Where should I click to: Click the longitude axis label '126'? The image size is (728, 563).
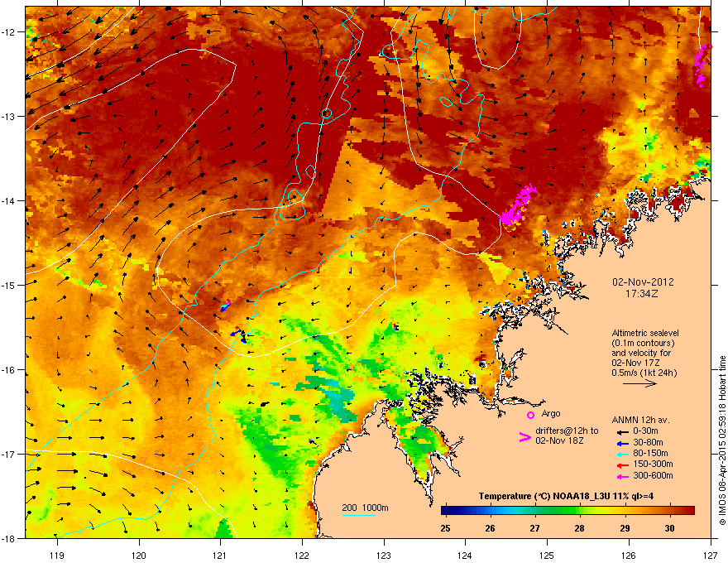[628, 555]
